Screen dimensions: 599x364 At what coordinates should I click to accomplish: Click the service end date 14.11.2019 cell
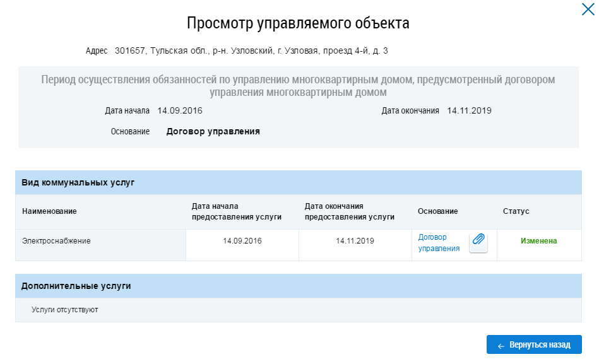pos(355,241)
